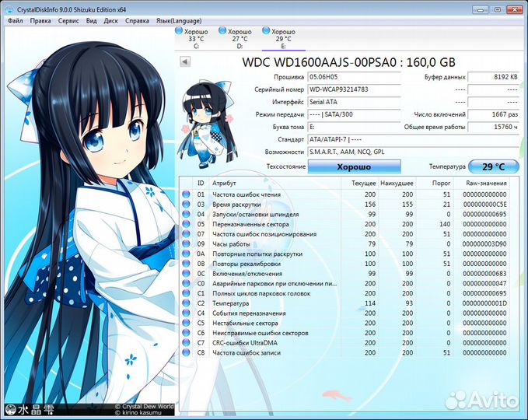This screenshot has height=420, width=528.
Task: Click the CRC-ошибки UltraDMA attribute text
Action: [245, 343]
